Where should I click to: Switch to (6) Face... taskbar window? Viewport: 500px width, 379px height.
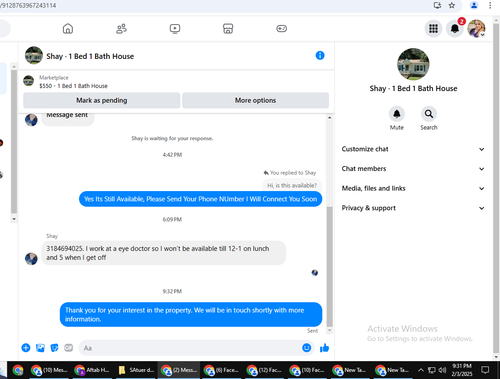pyautogui.click(x=222, y=370)
